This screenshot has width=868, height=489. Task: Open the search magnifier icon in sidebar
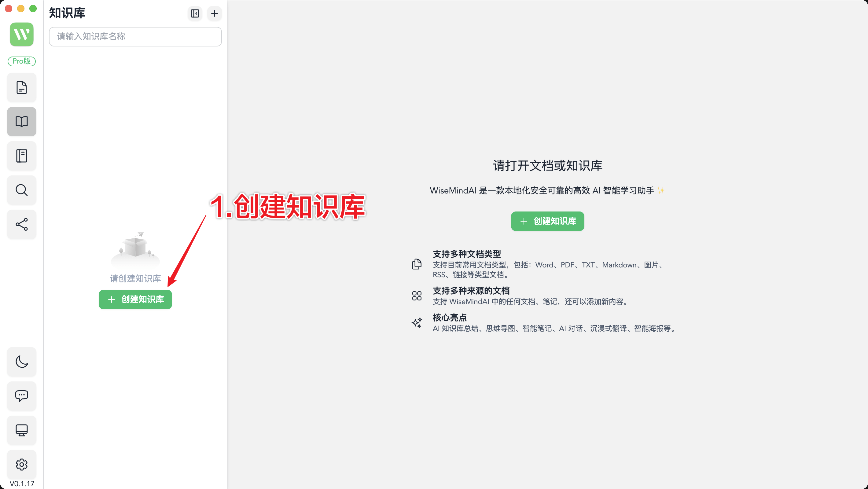click(22, 190)
